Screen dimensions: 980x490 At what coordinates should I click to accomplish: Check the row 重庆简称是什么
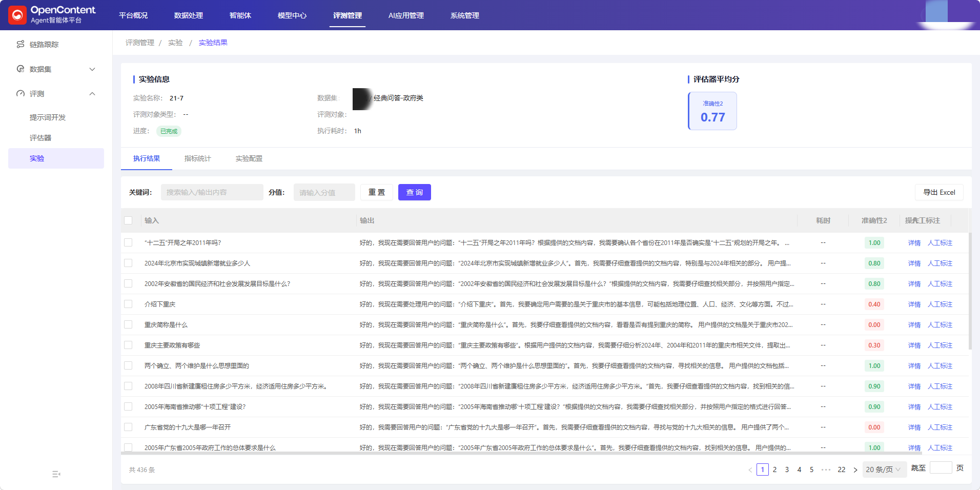pos(128,325)
